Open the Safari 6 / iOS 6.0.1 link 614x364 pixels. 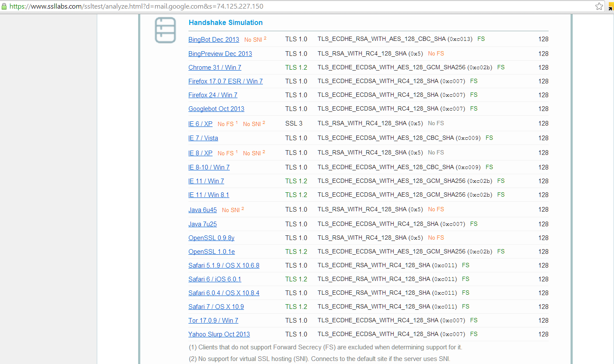[215, 279]
